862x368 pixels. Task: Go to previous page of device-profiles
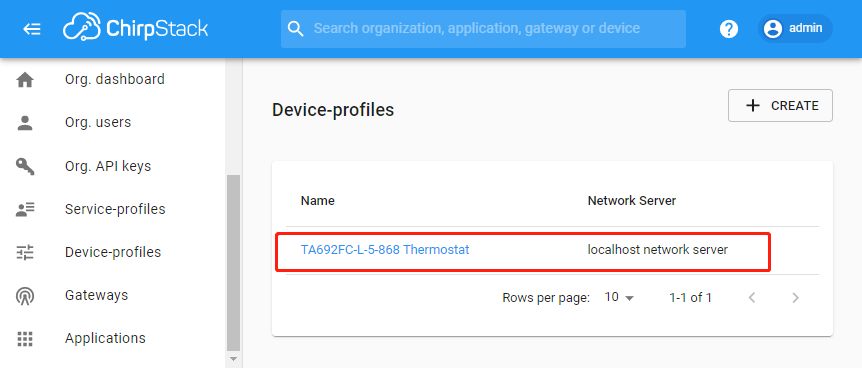coord(752,298)
